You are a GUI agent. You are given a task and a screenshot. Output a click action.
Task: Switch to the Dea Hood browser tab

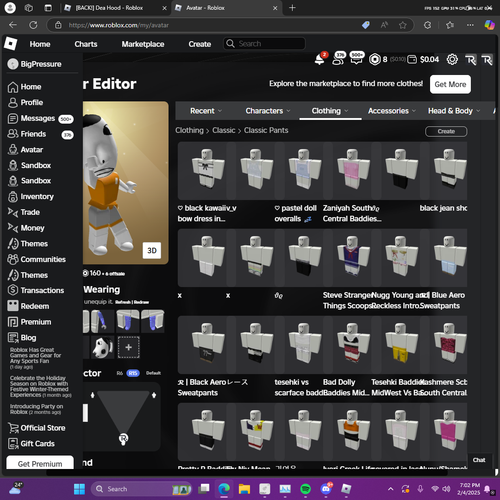(115, 8)
